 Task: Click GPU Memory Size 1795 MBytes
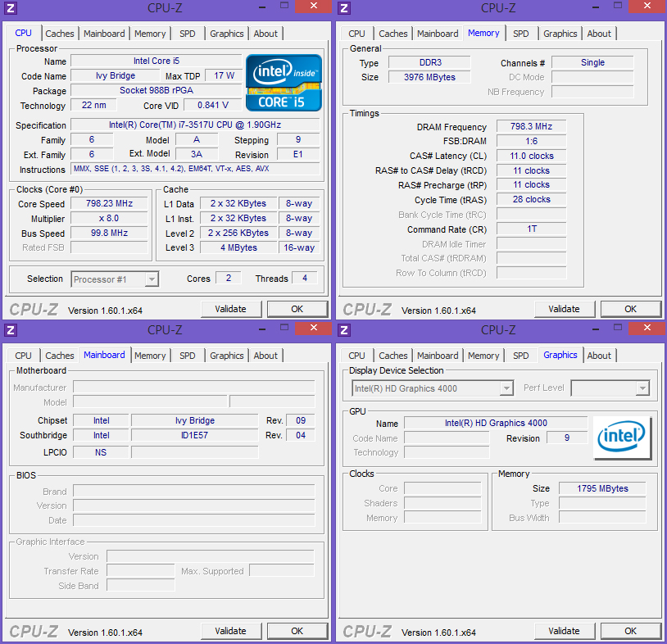pos(602,488)
